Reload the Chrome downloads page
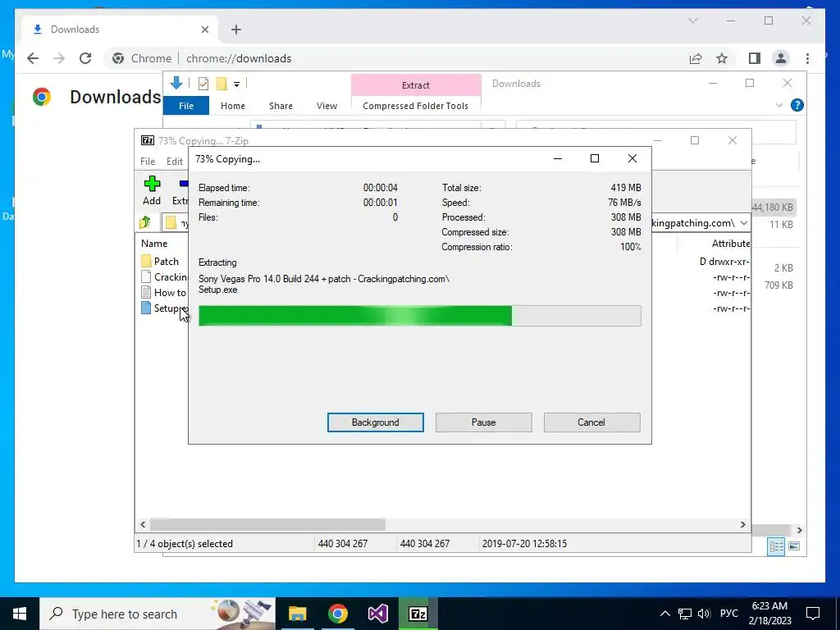 pyautogui.click(x=85, y=58)
